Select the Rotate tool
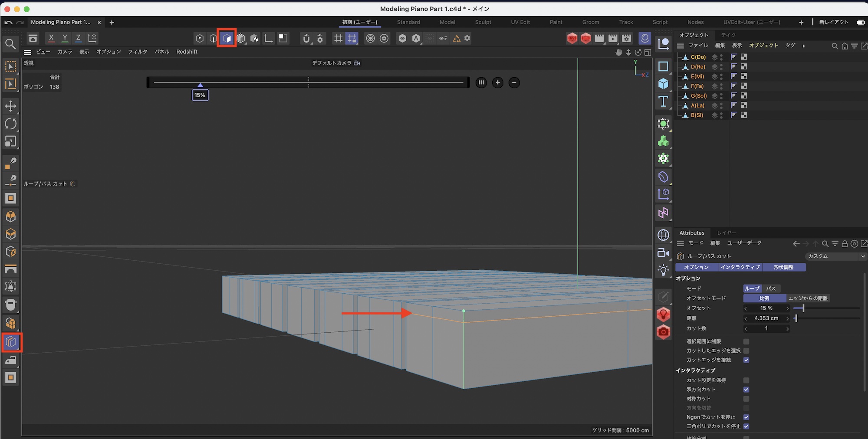 [x=10, y=124]
